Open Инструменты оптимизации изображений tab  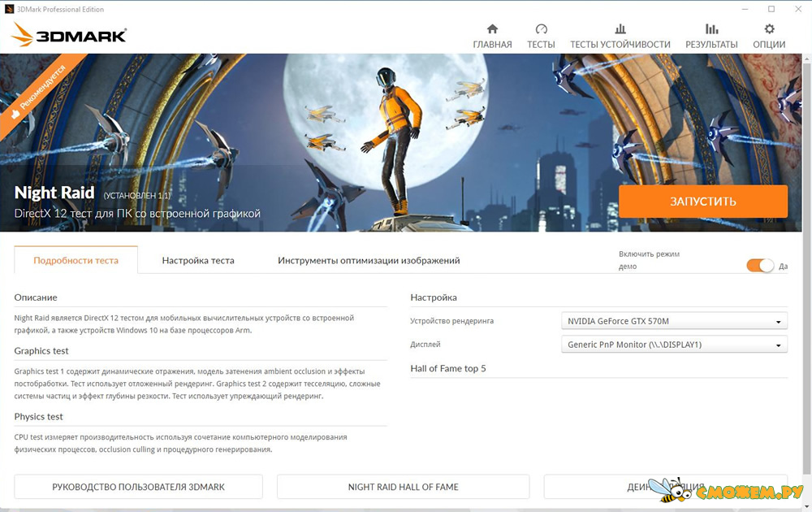[369, 260]
